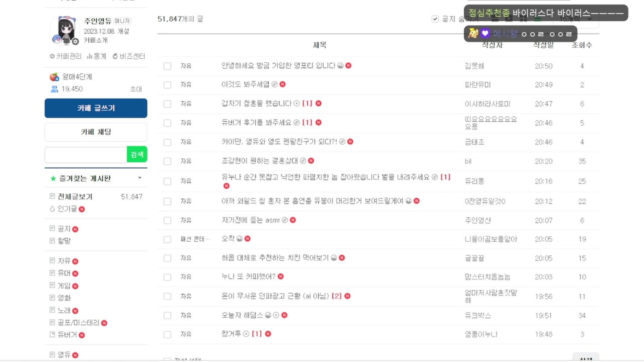
Task: Open the 노래 board in sidebar
Action: coord(64,310)
